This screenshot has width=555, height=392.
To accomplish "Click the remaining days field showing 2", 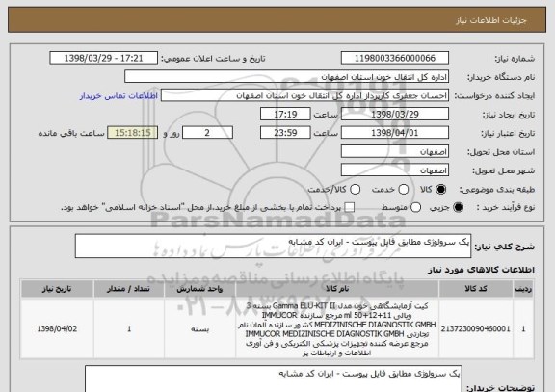I will pos(207,133).
